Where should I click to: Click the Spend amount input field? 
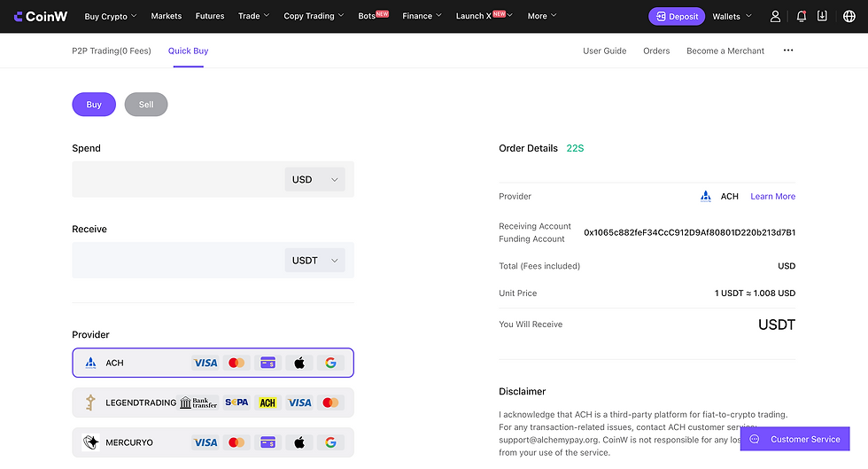(x=177, y=179)
